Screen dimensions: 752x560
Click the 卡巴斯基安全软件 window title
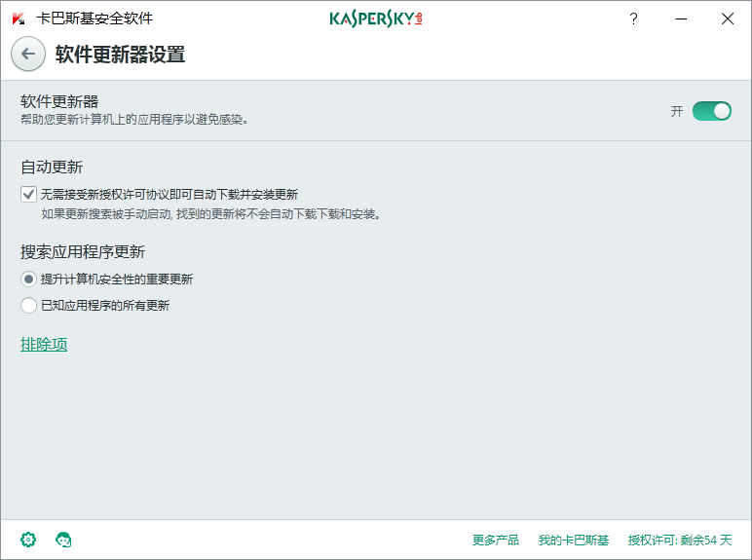(94, 19)
